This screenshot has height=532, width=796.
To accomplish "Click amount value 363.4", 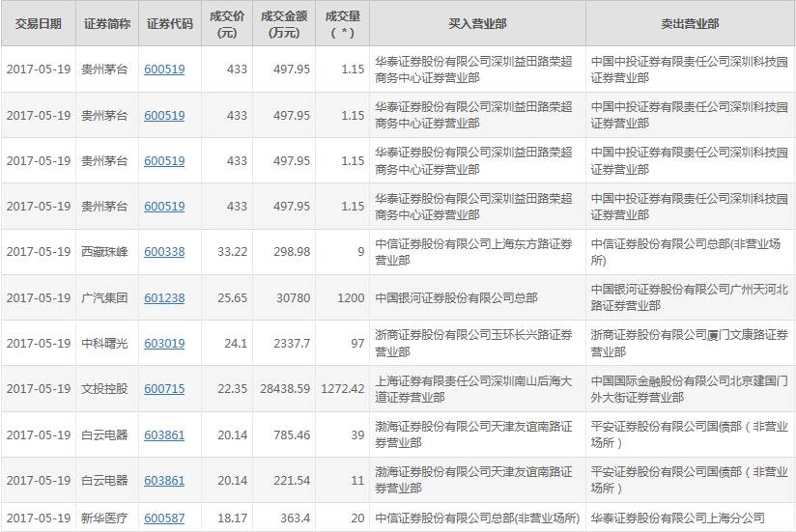I will pyautogui.click(x=296, y=518).
